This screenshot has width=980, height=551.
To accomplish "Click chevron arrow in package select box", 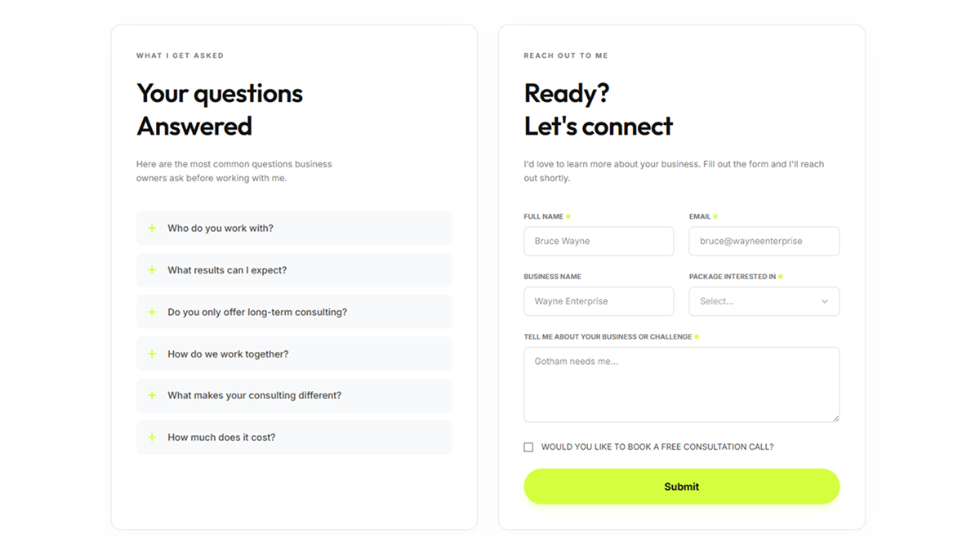I will point(824,302).
